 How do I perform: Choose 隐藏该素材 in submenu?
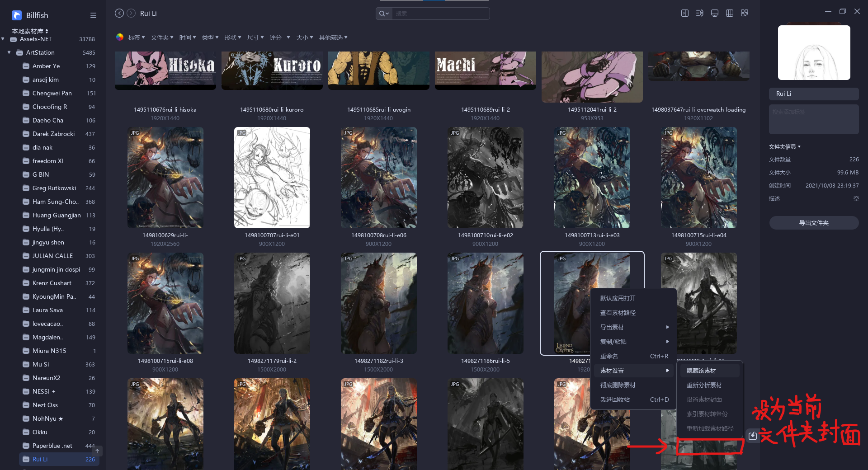pyautogui.click(x=710, y=371)
